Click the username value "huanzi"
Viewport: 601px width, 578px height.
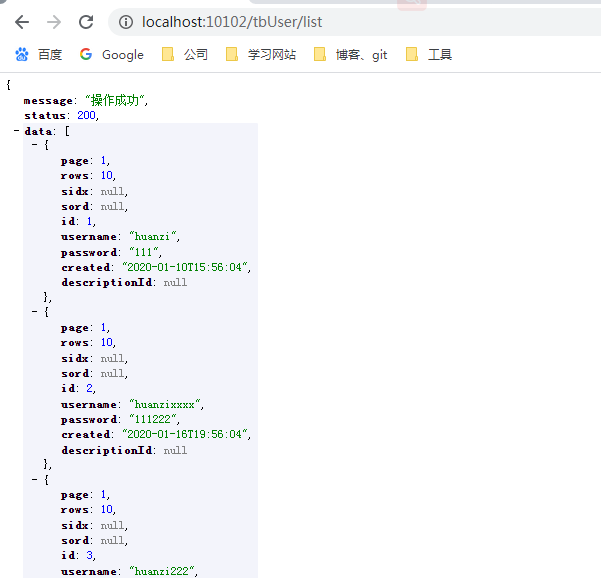(153, 237)
